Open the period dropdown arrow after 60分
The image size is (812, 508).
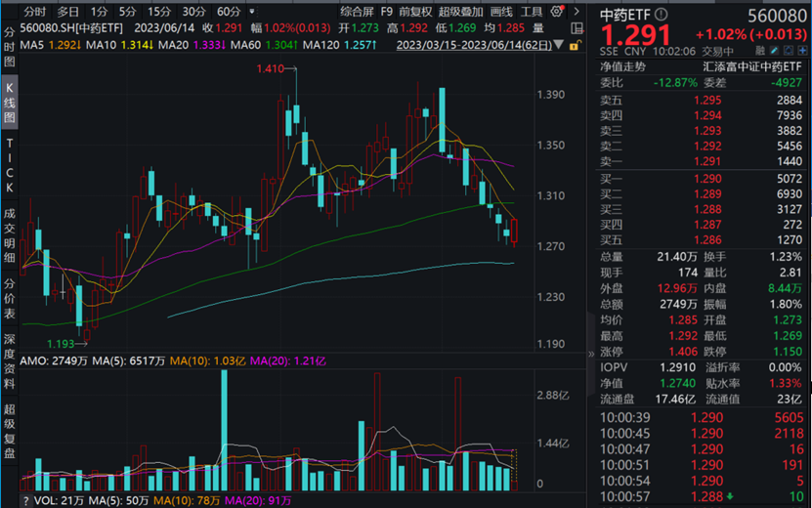252,12
